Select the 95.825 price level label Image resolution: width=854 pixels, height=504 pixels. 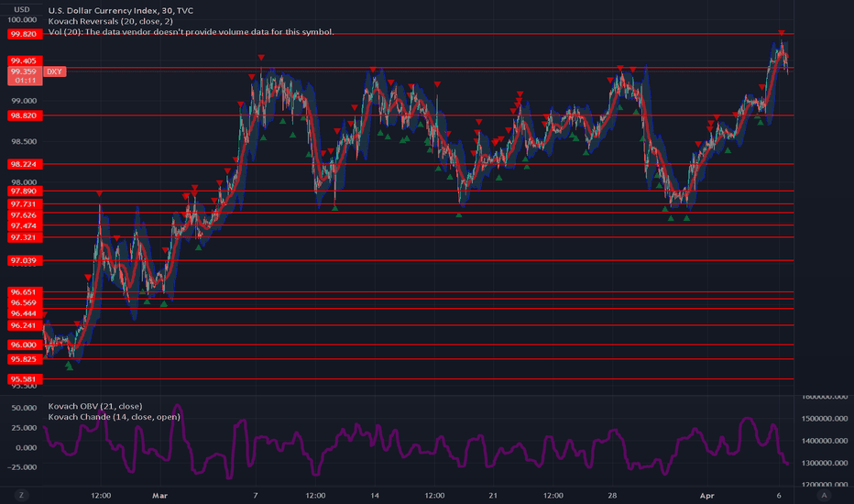pyautogui.click(x=25, y=359)
